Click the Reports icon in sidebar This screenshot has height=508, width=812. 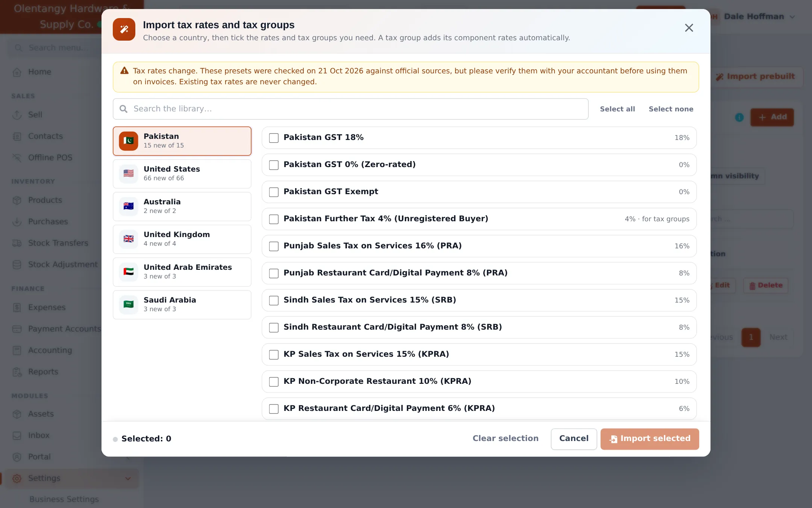click(17, 372)
